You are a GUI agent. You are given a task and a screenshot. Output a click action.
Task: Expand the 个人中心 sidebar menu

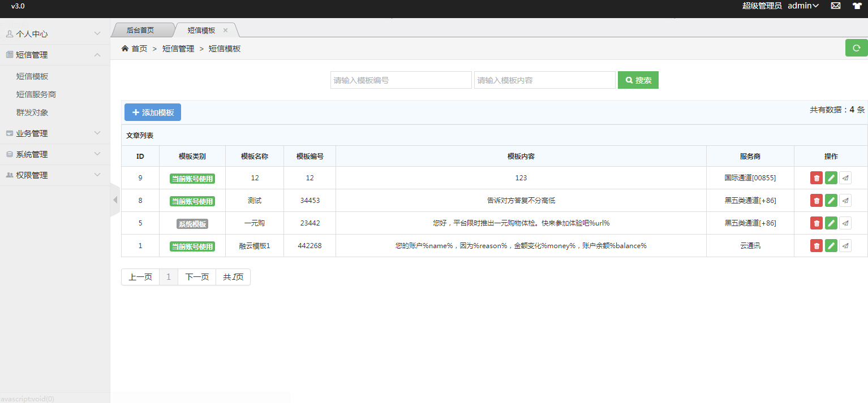pyautogui.click(x=55, y=34)
